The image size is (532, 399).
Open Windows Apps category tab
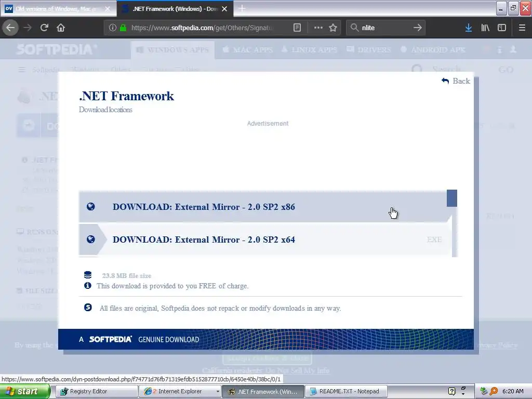tap(172, 50)
